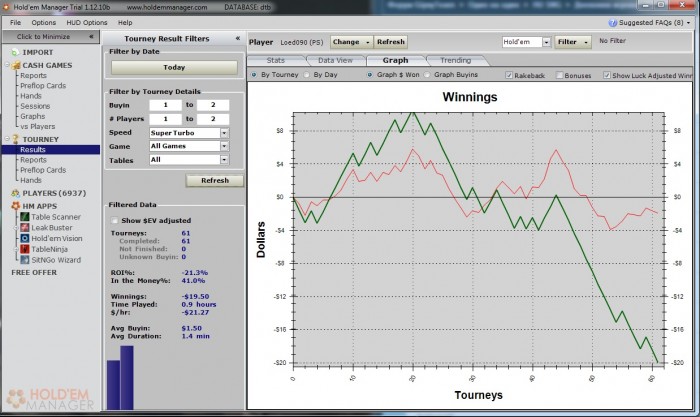The image size is (700, 417).
Task: Select the Graph tab
Action: point(395,60)
